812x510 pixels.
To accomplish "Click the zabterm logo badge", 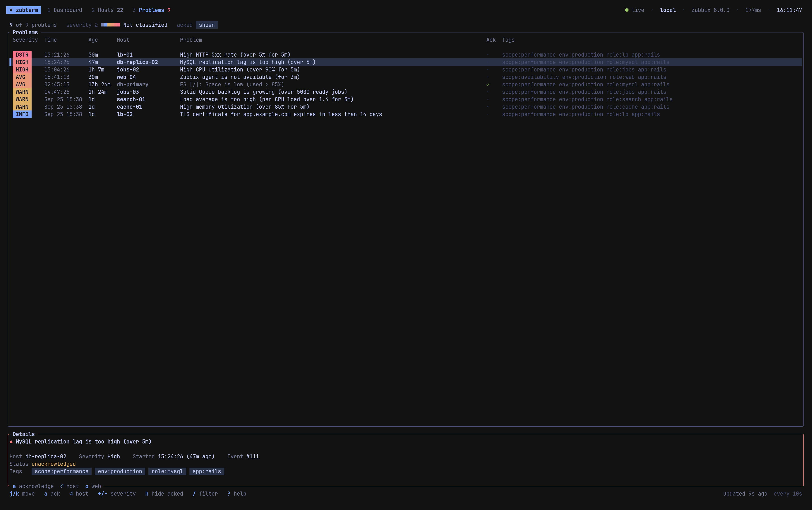I will [x=24, y=10].
